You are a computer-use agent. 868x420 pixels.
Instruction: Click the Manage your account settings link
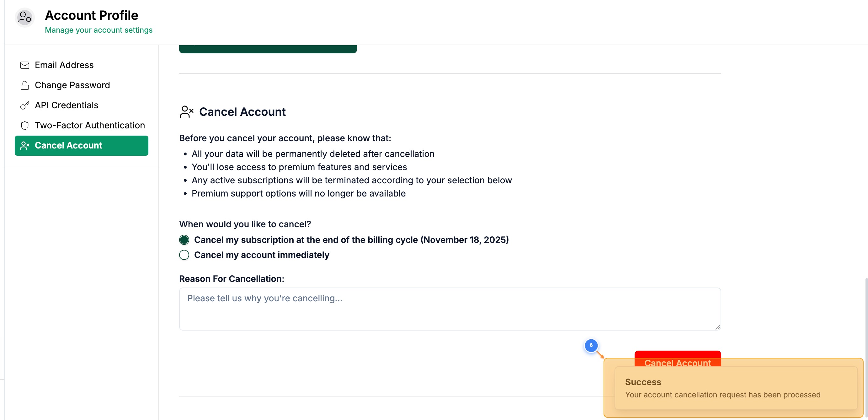coord(99,30)
